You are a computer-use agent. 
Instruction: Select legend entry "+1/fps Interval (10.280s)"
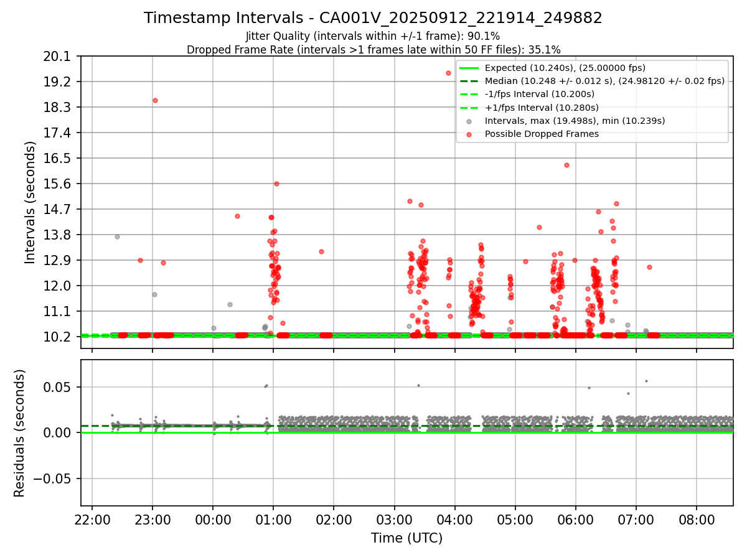[x=541, y=107]
